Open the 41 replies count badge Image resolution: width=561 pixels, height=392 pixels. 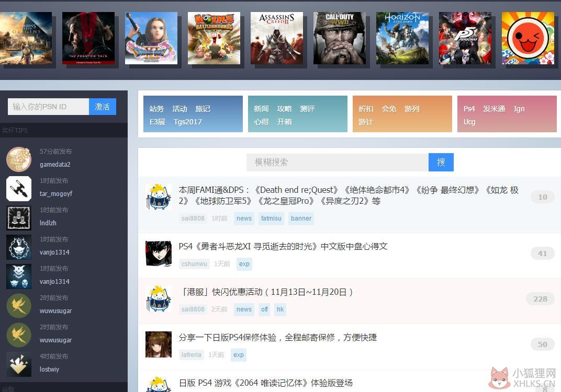click(543, 253)
